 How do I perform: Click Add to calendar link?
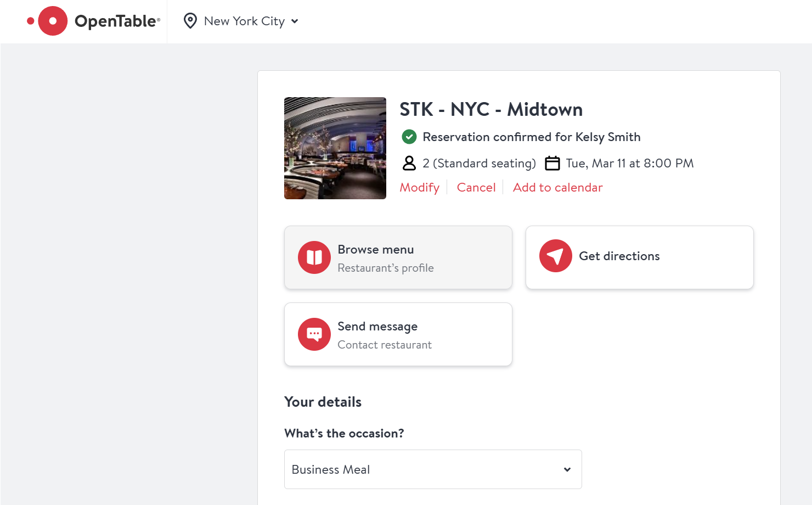(557, 188)
